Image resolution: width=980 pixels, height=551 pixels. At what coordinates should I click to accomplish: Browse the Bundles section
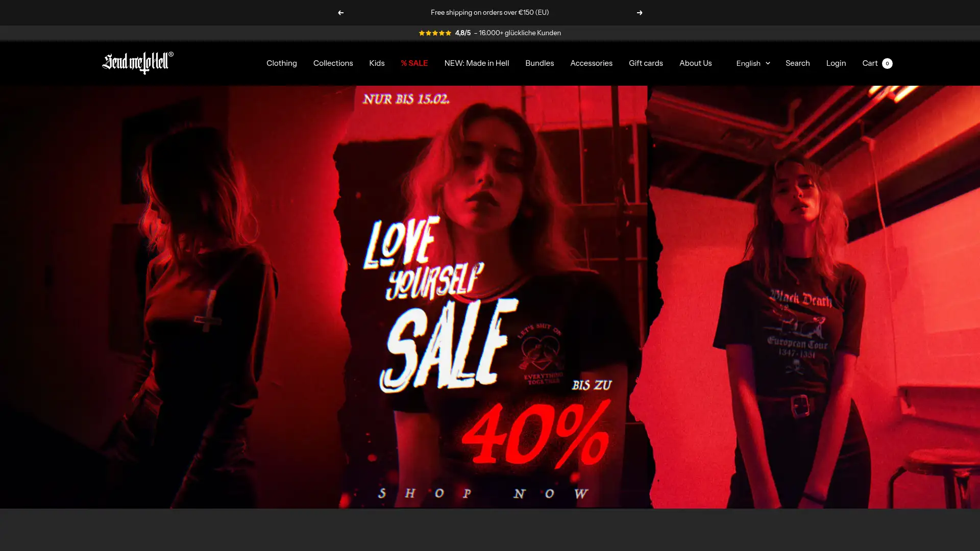click(539, 63)
